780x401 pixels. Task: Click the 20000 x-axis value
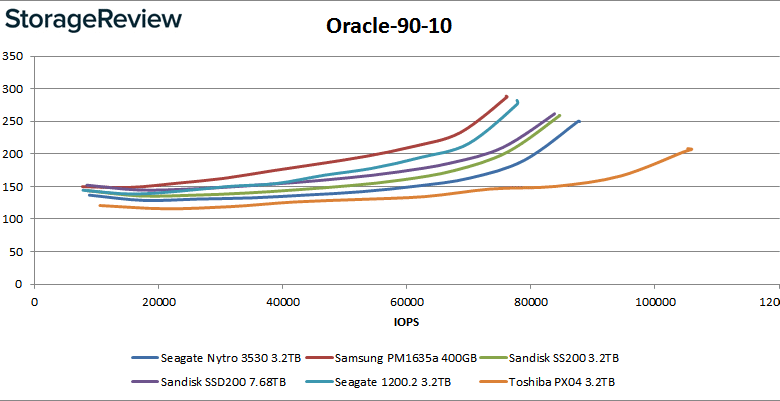pyautogui.click(x=158, y=301)
